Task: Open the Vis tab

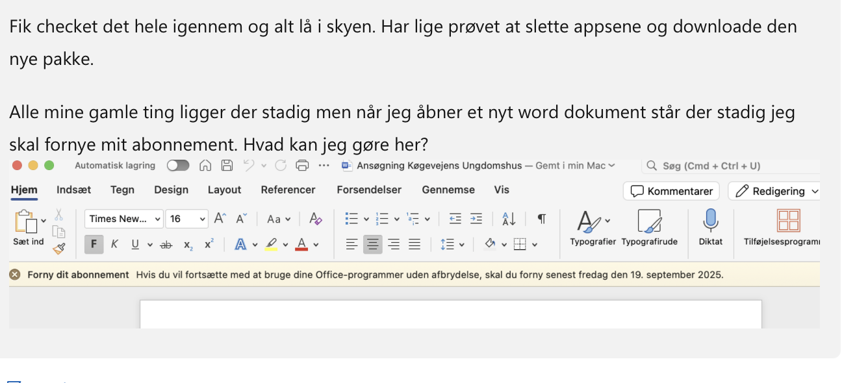Action: pos(502,190)
